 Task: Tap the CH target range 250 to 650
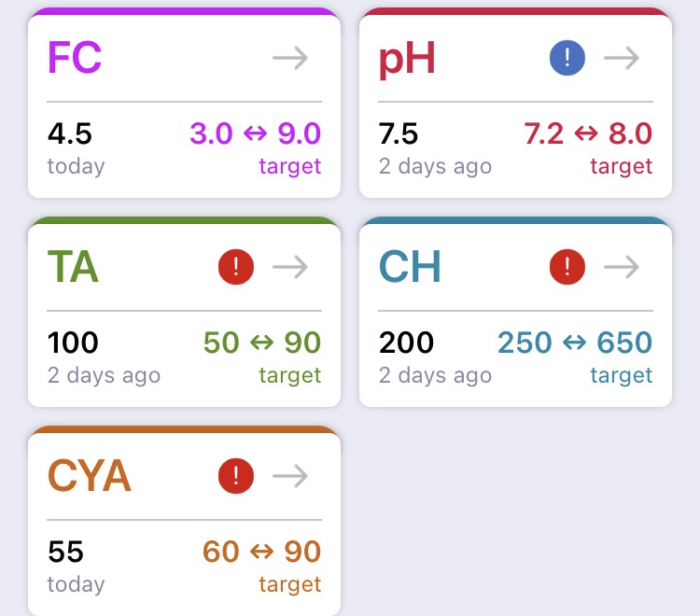[575, 343]
